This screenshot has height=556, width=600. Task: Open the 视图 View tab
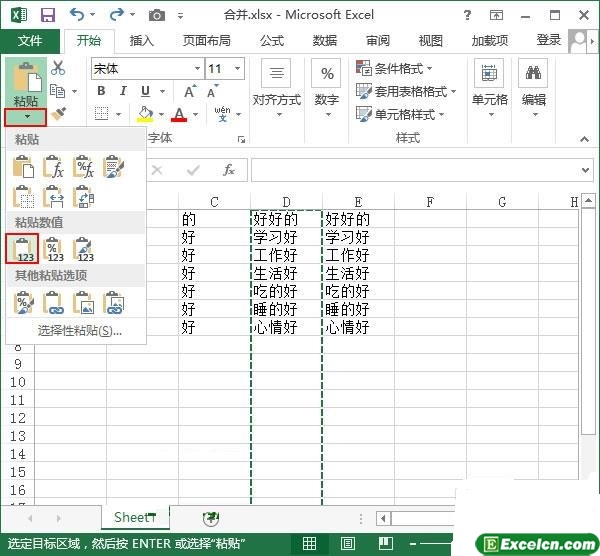431,41
